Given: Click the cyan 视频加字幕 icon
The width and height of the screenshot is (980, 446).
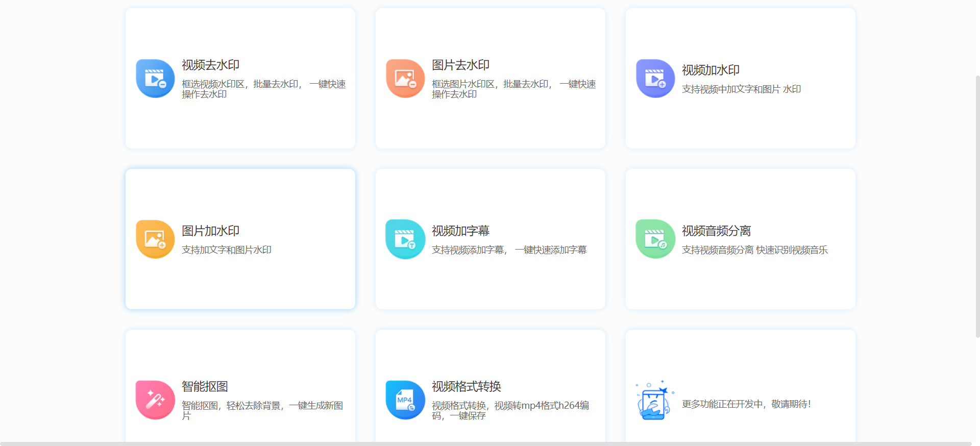Looking at the screenshot, I should coord(405,239).
